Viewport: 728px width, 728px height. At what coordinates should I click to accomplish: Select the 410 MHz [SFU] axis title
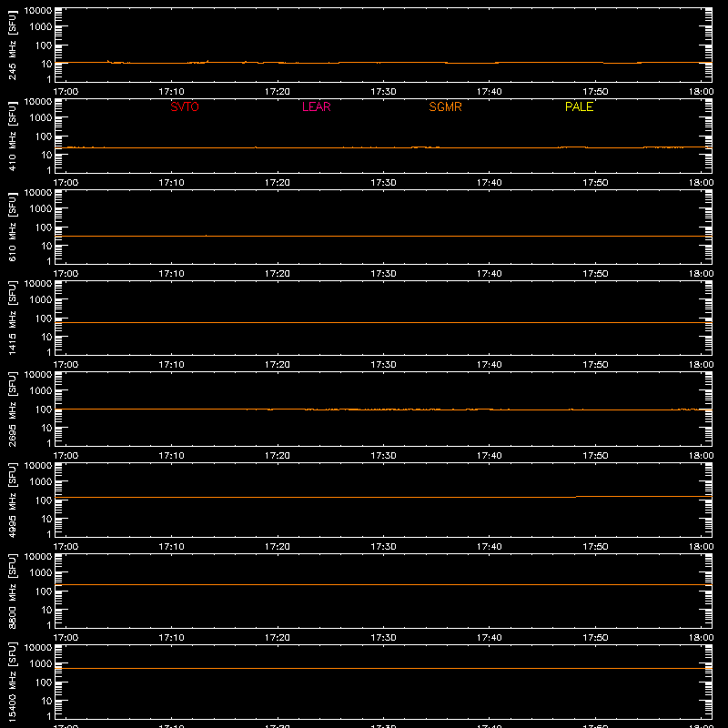click(12, 136)
